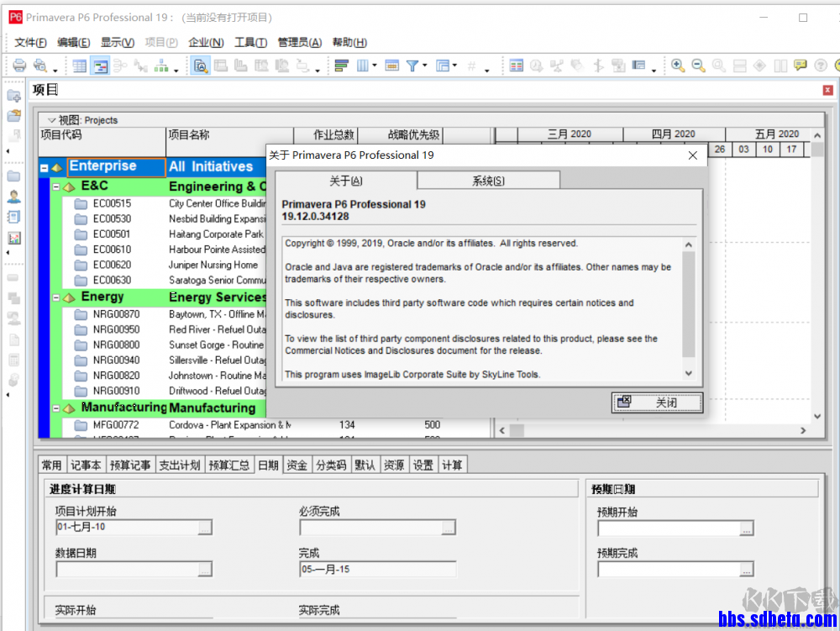Viewport: 840px width, 631px height.
Task: Select the 资源 tab in details panel
Action: [393, 465]
